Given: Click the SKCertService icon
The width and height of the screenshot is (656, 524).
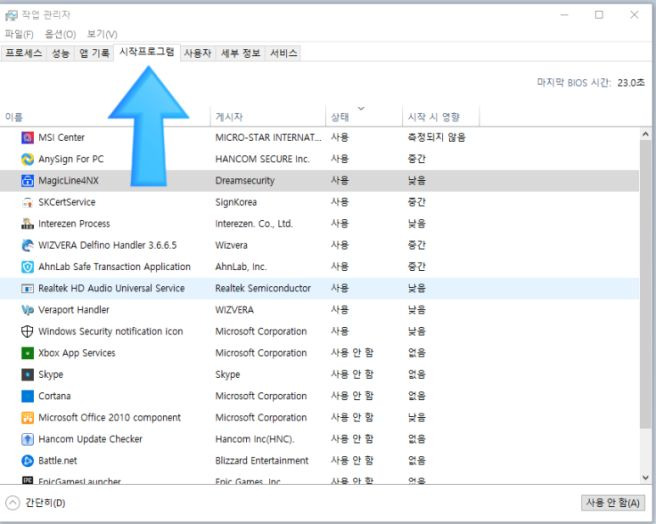Looking at the screenshot, I should 27,202.
